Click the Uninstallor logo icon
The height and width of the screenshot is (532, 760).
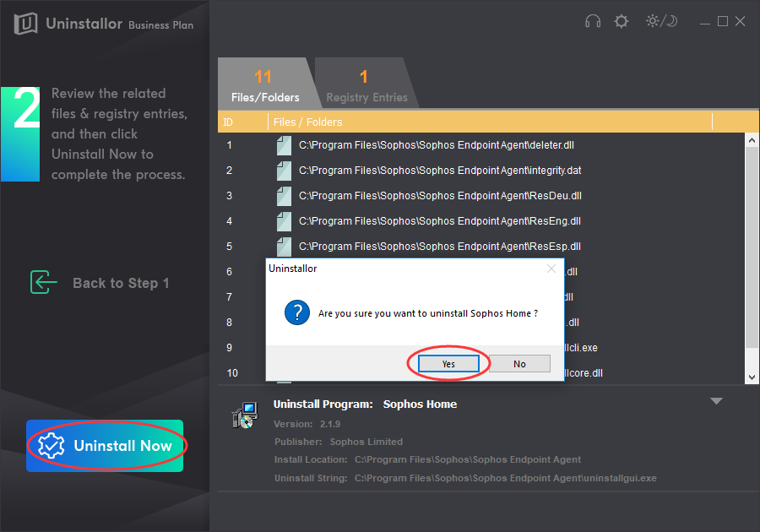[x=25, y=24]
